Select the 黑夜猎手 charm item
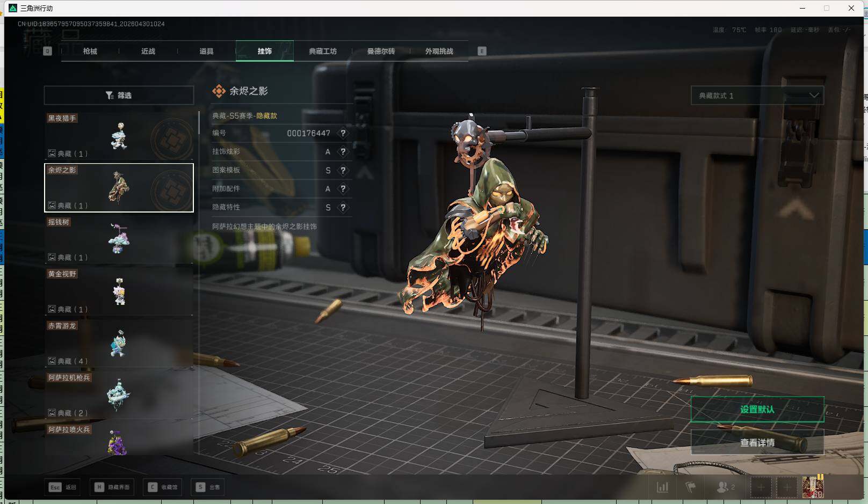The width and height of the screenshot is (868, 504). pyautogui.click(x=119, y=136)
